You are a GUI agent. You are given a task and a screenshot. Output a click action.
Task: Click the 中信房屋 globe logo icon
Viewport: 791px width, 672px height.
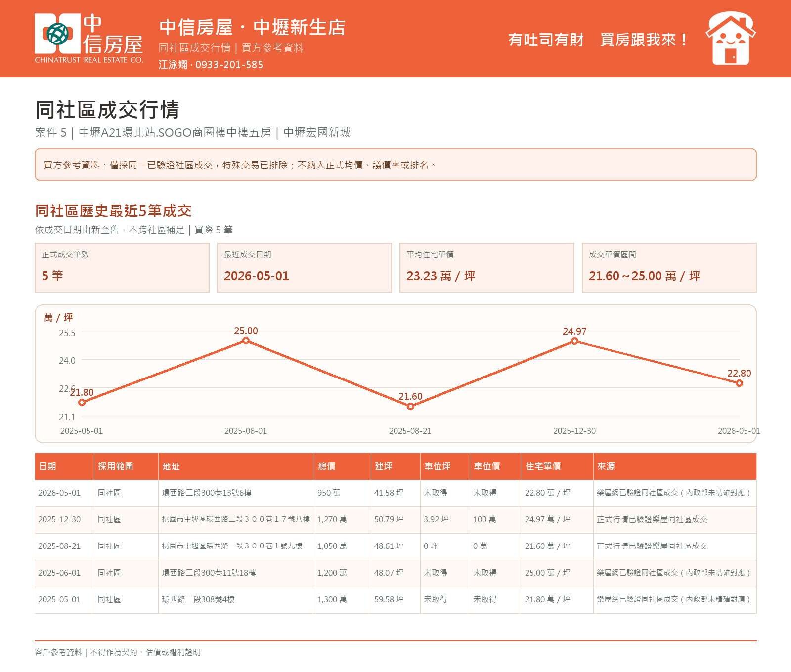coord(57,34)
